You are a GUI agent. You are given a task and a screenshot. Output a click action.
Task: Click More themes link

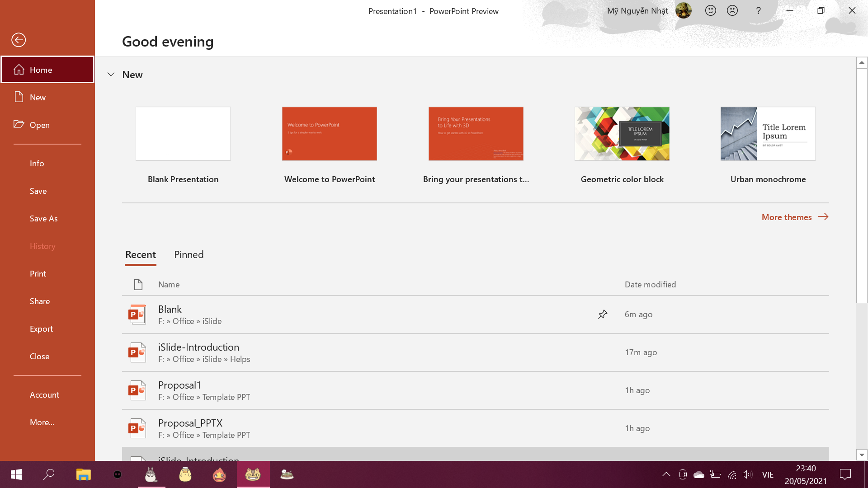click(x=795, y=217)
